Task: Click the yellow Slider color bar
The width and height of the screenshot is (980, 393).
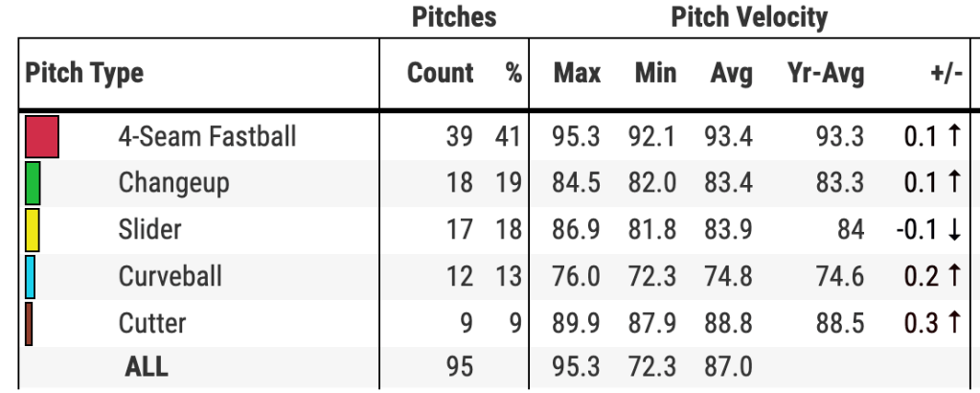Action: (33, 230)
